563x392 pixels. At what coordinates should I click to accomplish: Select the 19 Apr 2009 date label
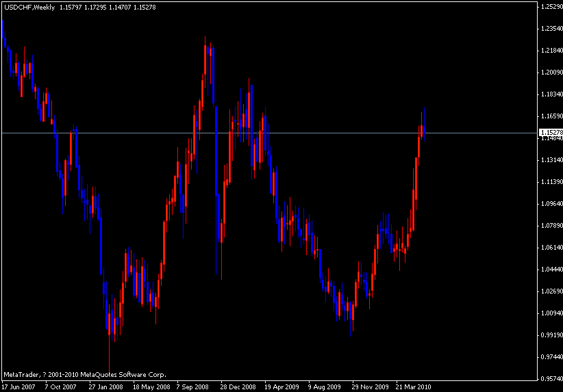tap(281, 386)
